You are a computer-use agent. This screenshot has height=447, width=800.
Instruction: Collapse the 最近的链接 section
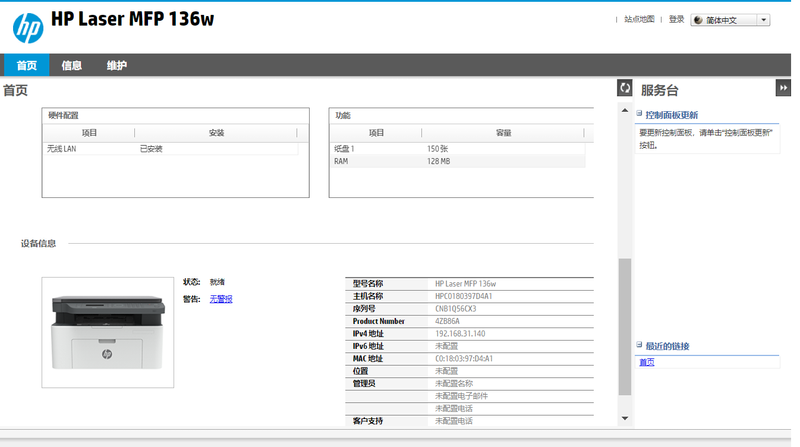click(x=639, y=345)
